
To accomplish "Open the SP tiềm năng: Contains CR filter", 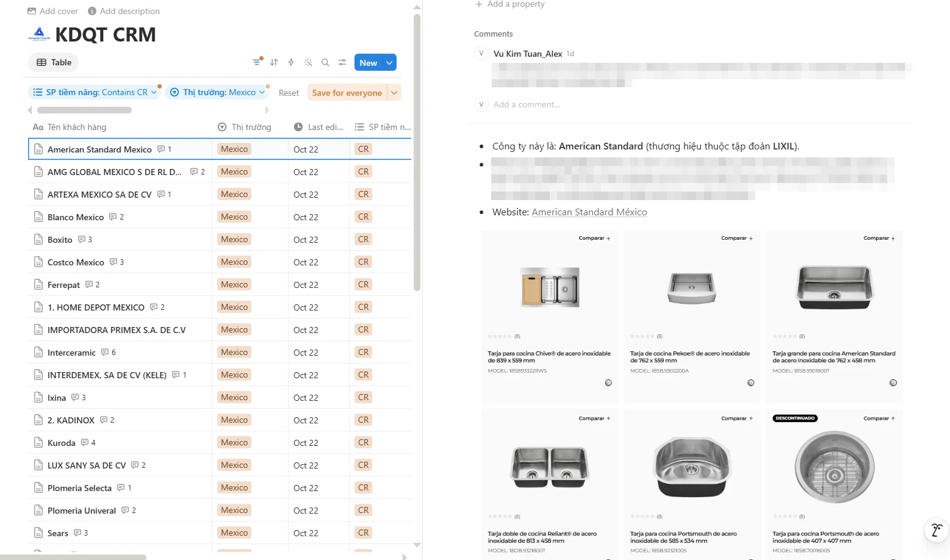I will (95, 92).
